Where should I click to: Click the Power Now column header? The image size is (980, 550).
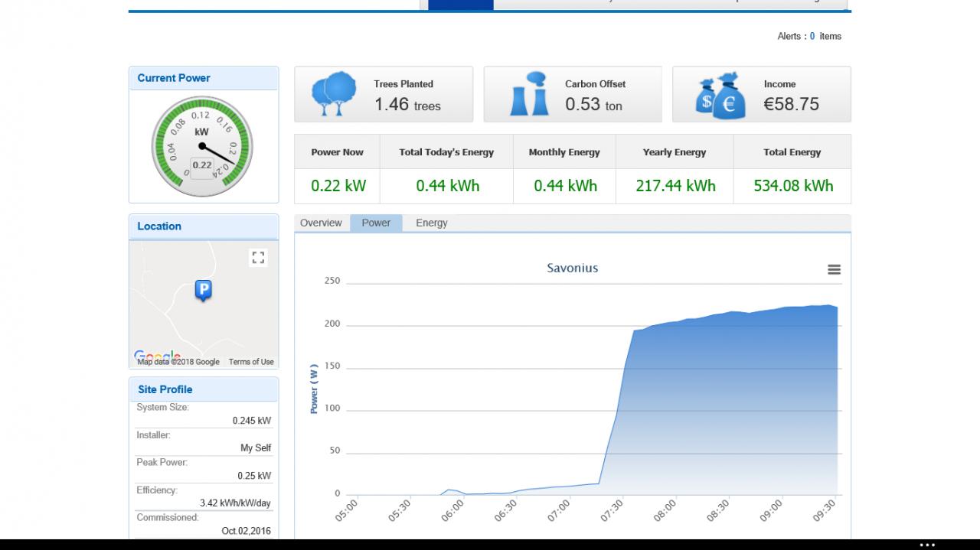point(337,152)
